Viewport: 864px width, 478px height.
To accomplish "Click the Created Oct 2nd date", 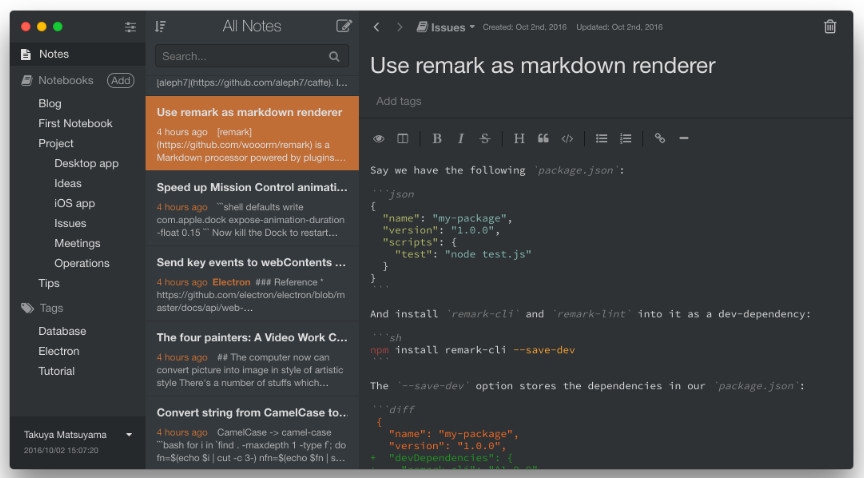I will point(525,27).
